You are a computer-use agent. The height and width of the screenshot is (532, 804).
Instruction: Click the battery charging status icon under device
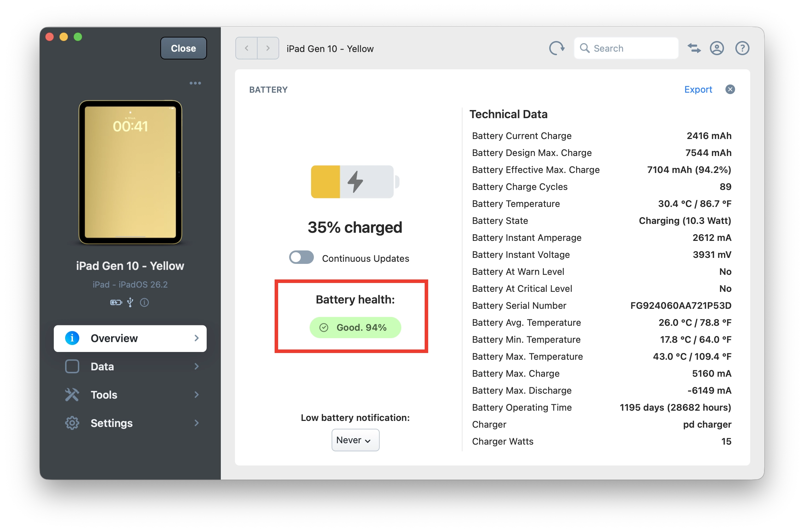[x=116, y=302]
